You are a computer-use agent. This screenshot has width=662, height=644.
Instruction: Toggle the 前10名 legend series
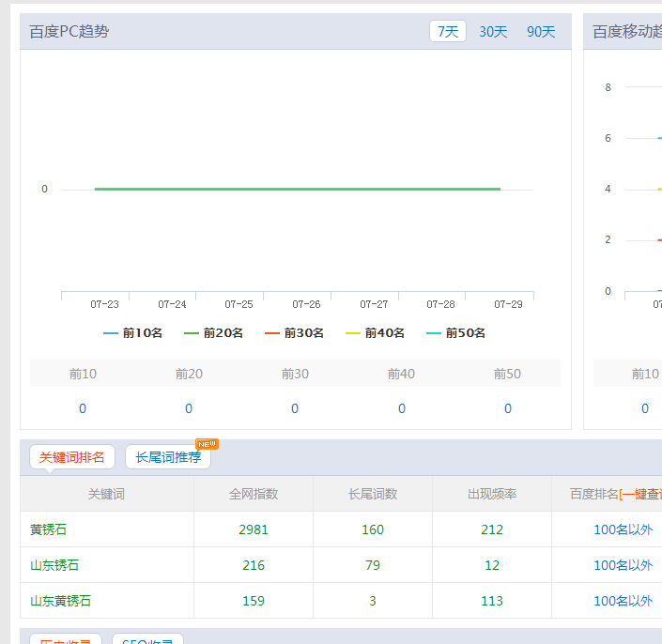coord(132,333)
